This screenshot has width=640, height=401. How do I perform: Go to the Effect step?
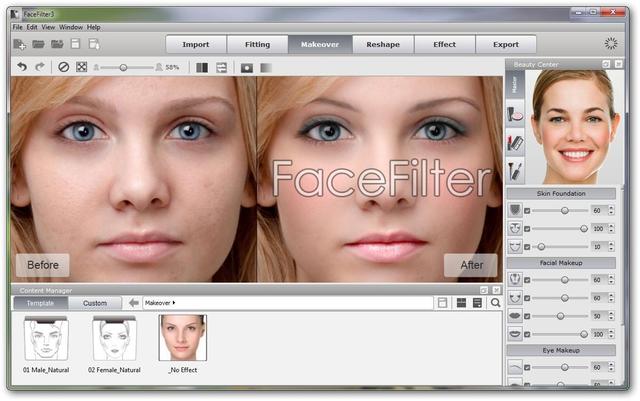pos(444,44)
